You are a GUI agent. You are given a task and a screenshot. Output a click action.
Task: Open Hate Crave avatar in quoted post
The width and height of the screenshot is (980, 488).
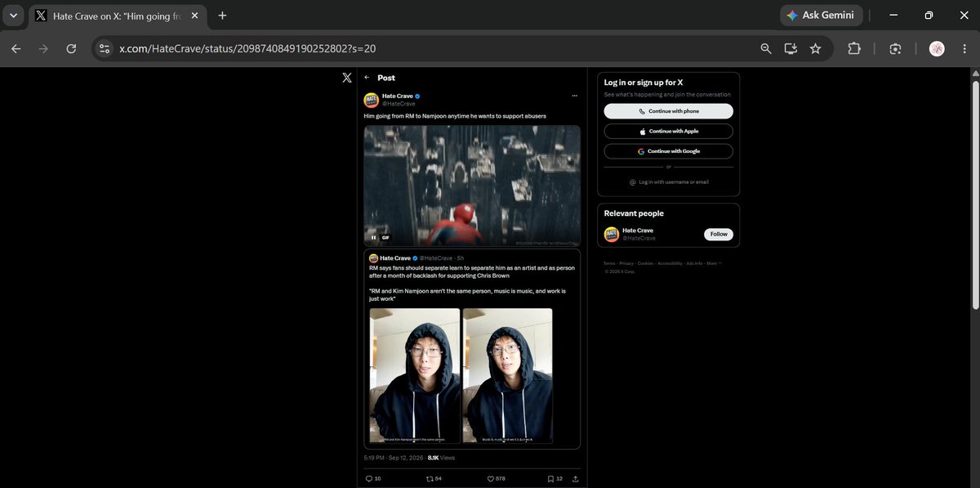tap(373, 257)
